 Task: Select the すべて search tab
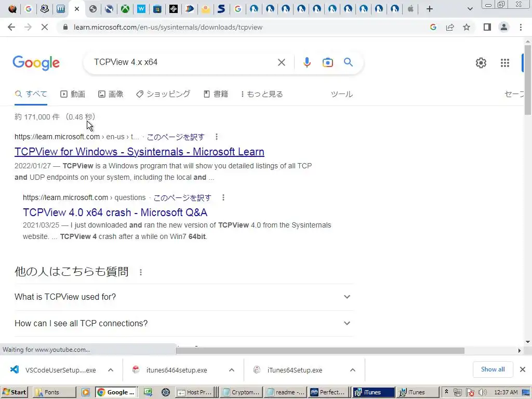(x=31, y=94)
